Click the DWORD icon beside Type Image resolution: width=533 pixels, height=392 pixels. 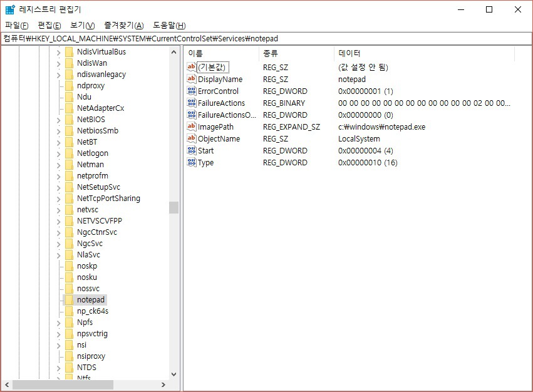pyautogui.click(x=192, y=162)
